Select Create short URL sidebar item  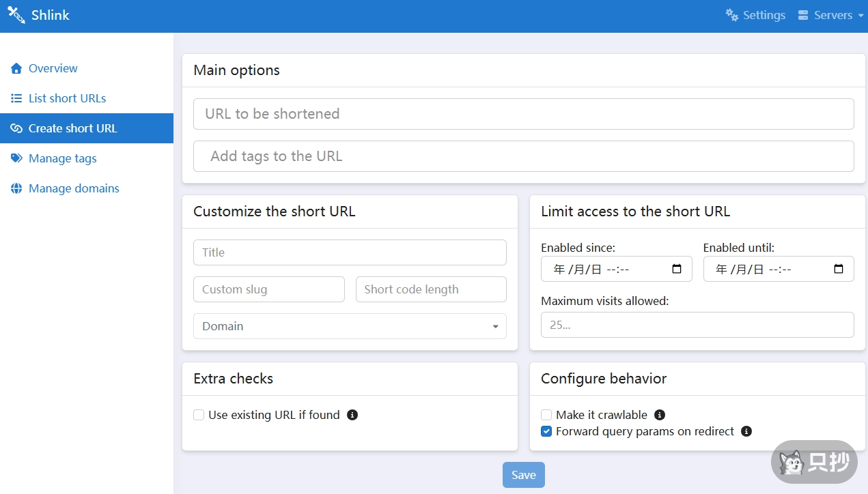click(72, 128)
